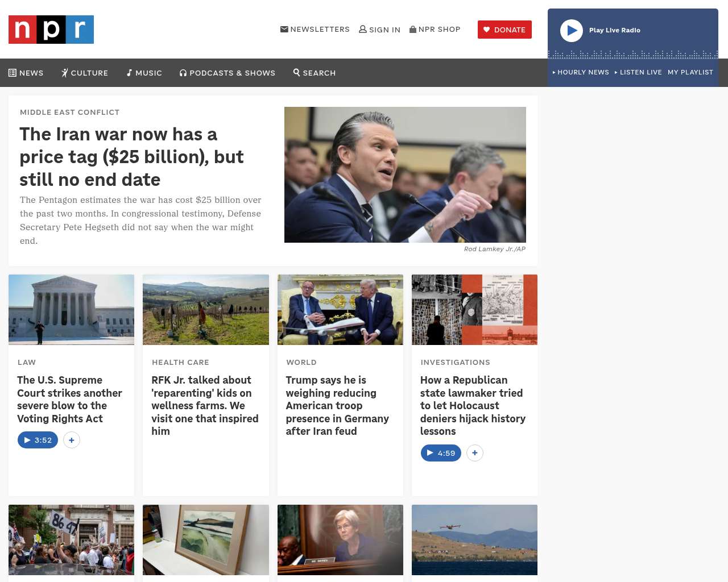Expand the Culture menu
The width and height of the screenshot is (728, 582).
tap(85, 73)
